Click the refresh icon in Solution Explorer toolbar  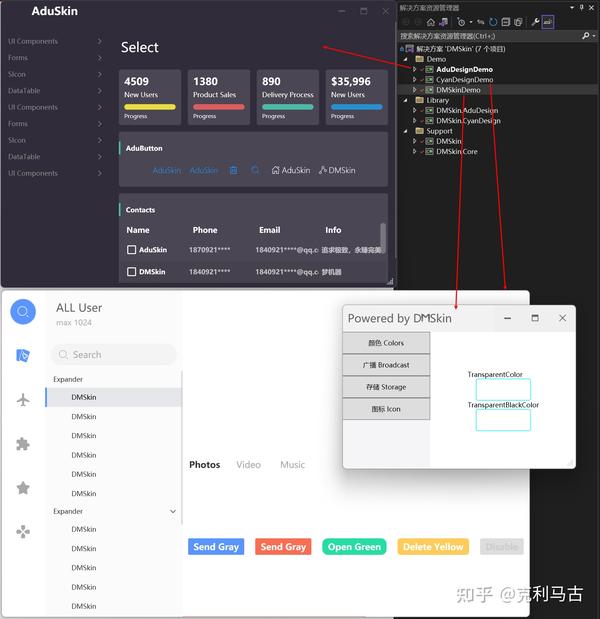tap(493, 22)
